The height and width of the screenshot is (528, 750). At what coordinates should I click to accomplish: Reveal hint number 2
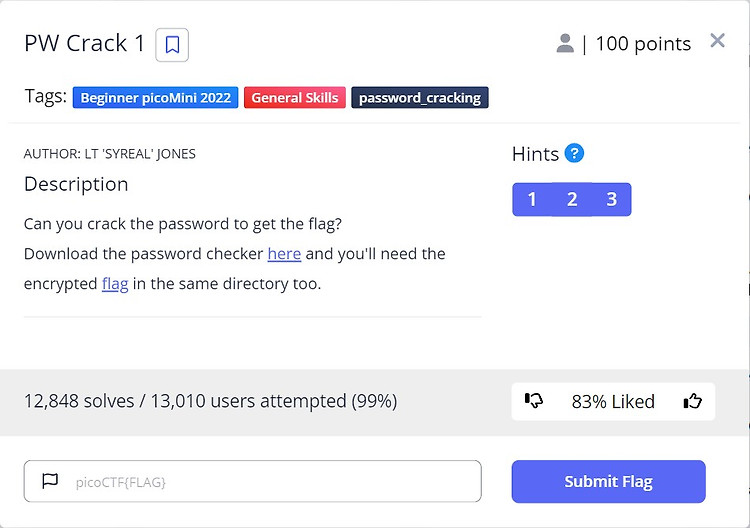pos(572,199)
